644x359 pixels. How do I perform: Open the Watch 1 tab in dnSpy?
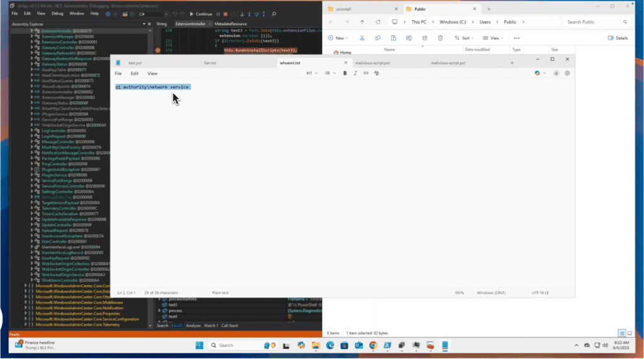click(x=211, y=326)
